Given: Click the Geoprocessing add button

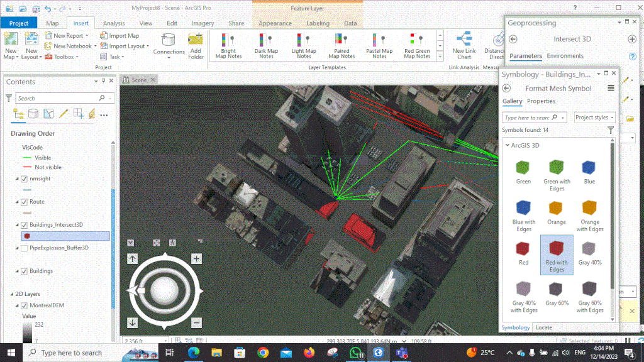Looking at the screenshot, I should [x=632, y=39].
